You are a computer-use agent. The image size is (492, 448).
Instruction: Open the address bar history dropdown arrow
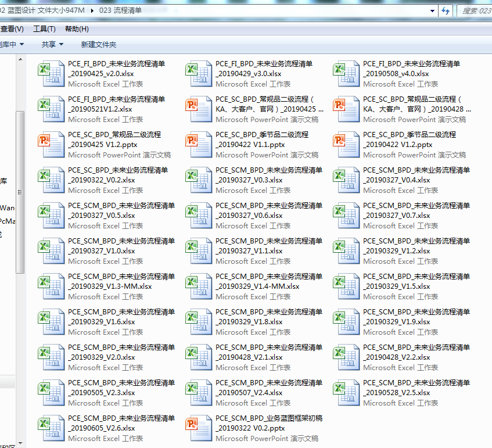[431, 10]
